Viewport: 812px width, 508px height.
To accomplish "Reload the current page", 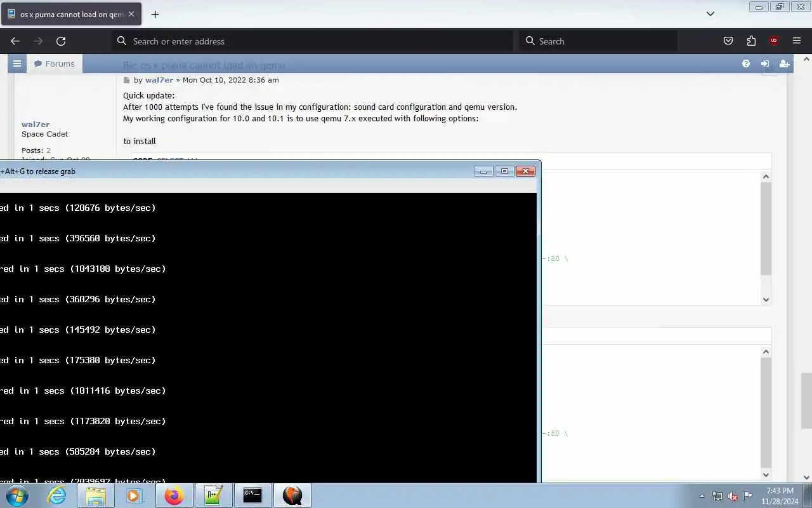I will (61, 41).
